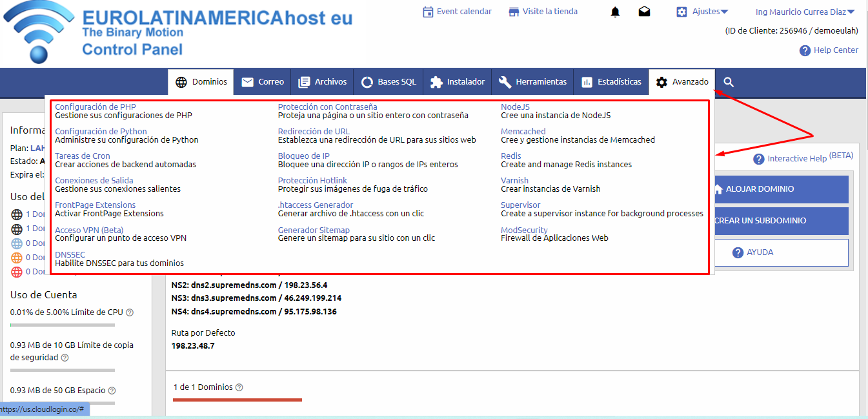Expand the Ajustes dropdown
Image resolution: width=868 pixels, height=419 pixels.
[x=702, y=12]
